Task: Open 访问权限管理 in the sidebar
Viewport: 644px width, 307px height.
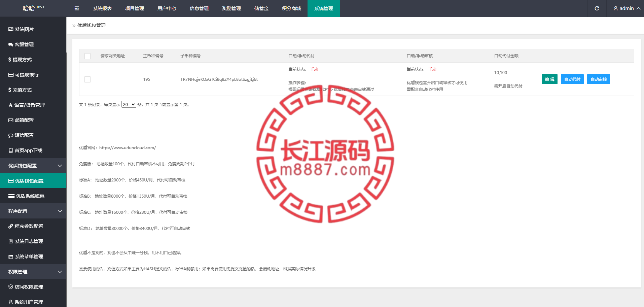Action: (33, 287)
